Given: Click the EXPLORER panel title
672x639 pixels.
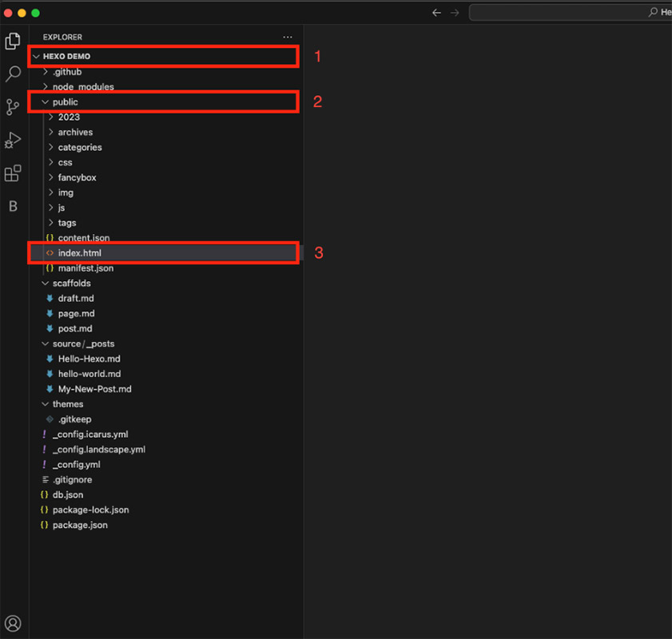Looking at the screenshot, I should click(x=62, y=38).
